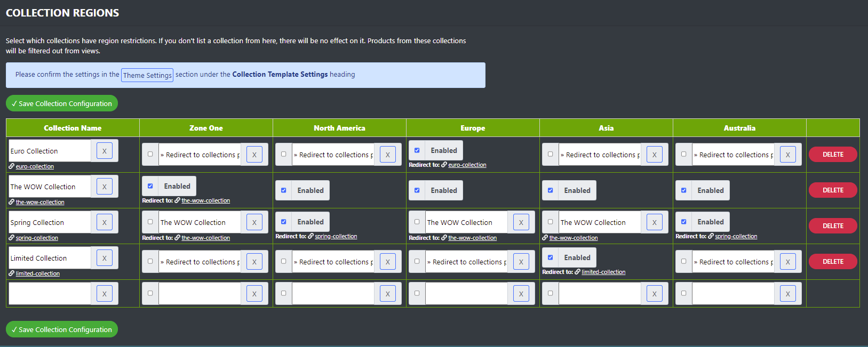This screenshot has width=868, height=347.
Task: Click bottom Save Collection Configuration button
Action: pyautogui.click(x=62, y=329)
